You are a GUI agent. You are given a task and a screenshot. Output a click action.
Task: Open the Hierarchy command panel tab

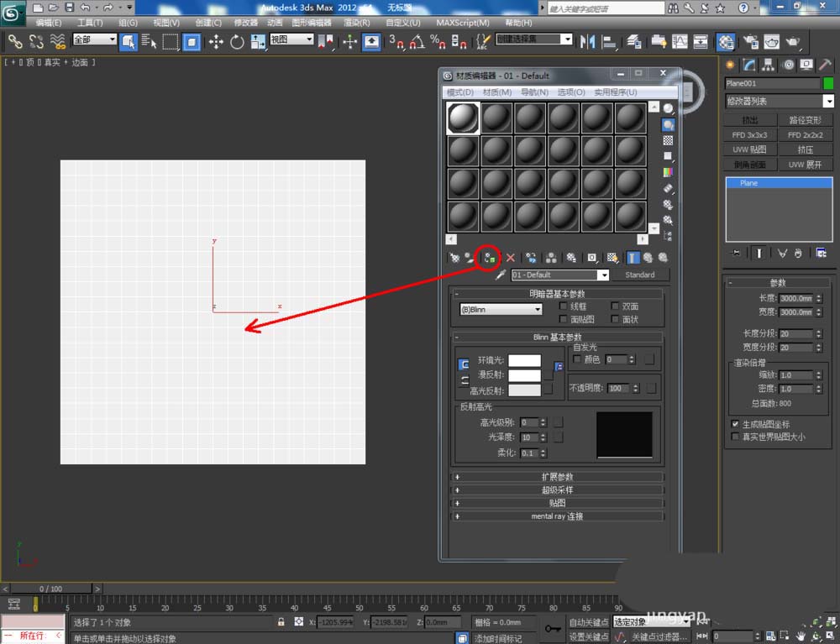coord(769,65)
